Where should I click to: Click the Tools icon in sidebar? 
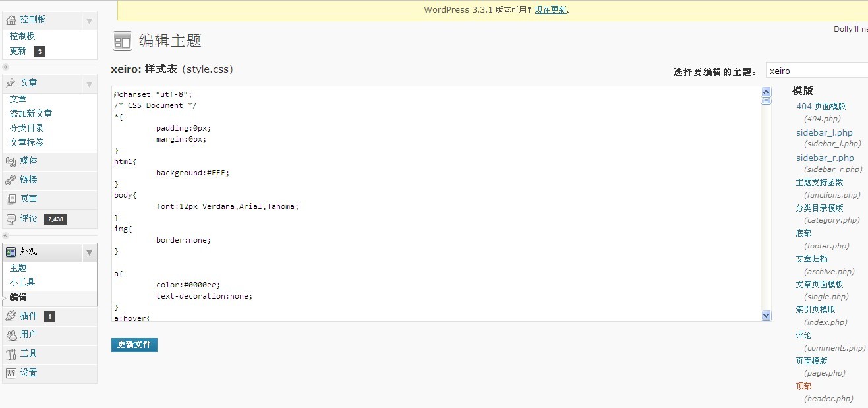11,354
